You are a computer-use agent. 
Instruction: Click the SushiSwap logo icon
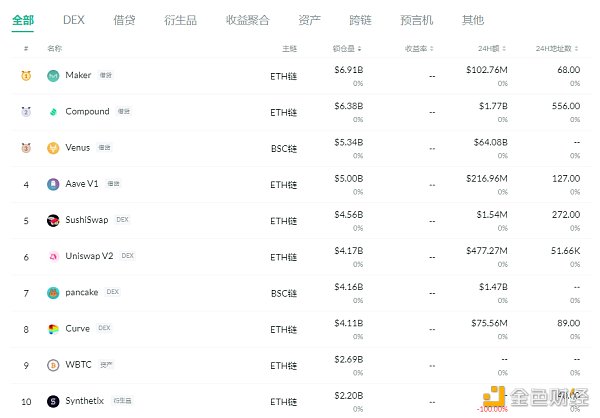pyautogui.click(x=53, y=220)
